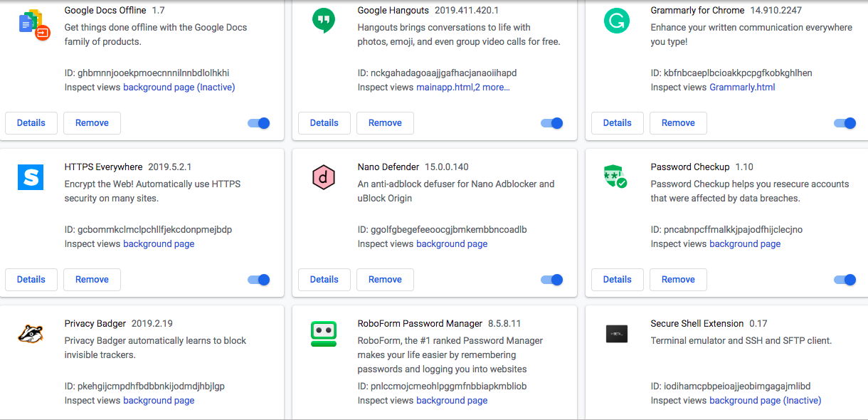This screenshot has height=420, width=868.
Task: Click the Google Docs Offline extension icon
Action: coord(34,24)
